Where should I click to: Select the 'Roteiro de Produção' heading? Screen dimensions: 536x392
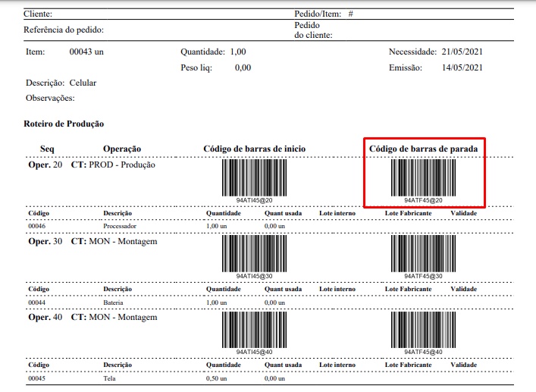(64, 124)
